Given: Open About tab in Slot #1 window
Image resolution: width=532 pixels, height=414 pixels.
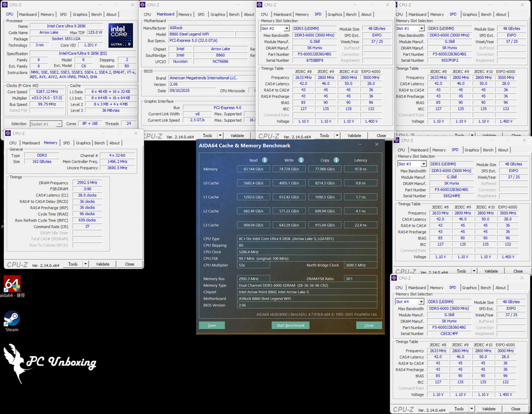Looking at the screenshot, I should tap(501, 14).
